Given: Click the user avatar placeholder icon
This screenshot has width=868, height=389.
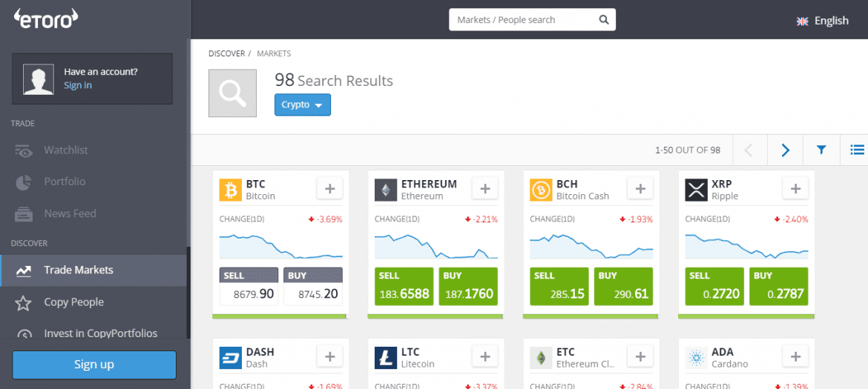Looking at the screenshot, I should (38, 79).
